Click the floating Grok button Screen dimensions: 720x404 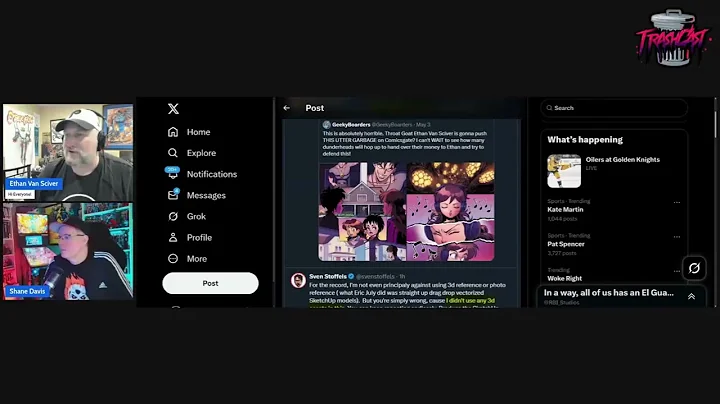694,268
